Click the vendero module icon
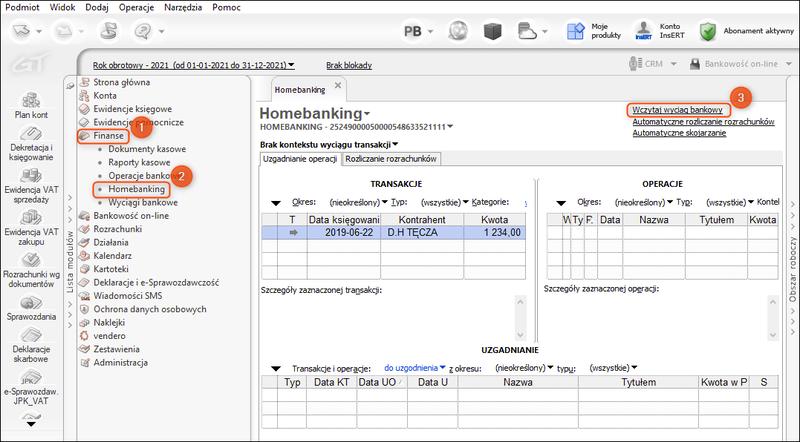The width and height of the screenshot is (800, 442). click(x=84, y=336)
